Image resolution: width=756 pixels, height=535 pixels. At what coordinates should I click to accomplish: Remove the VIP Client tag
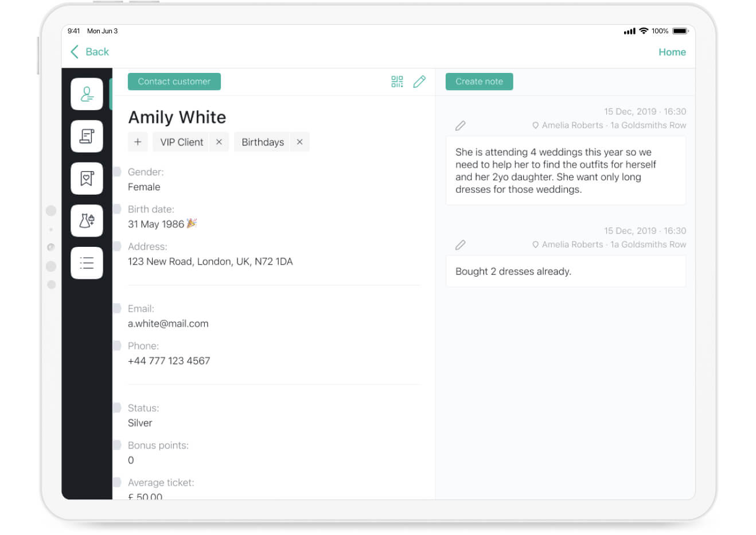219,142
